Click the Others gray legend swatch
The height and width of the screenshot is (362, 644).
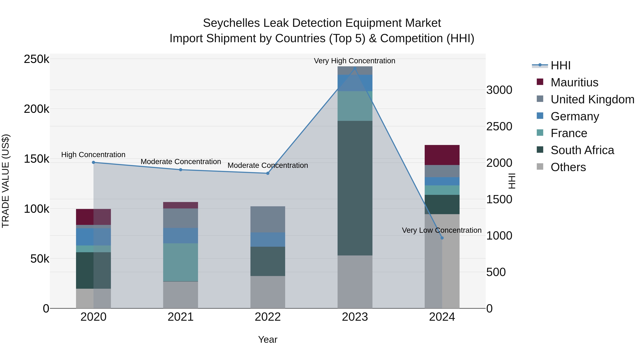pyautogui.click(x=540, y=167)
